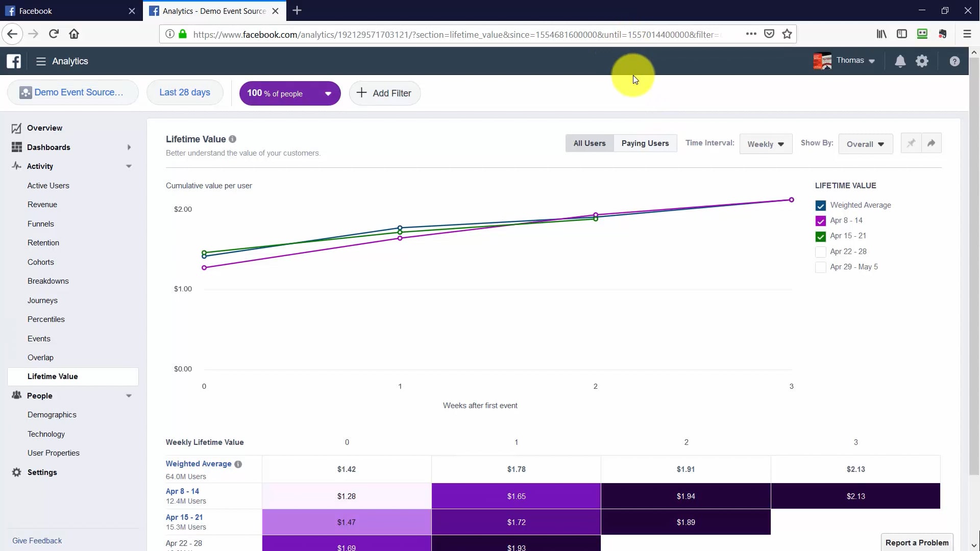Switch to the Facebook browser tab
The width and height of the screenshot is (980, 551).
coord(70,11)
